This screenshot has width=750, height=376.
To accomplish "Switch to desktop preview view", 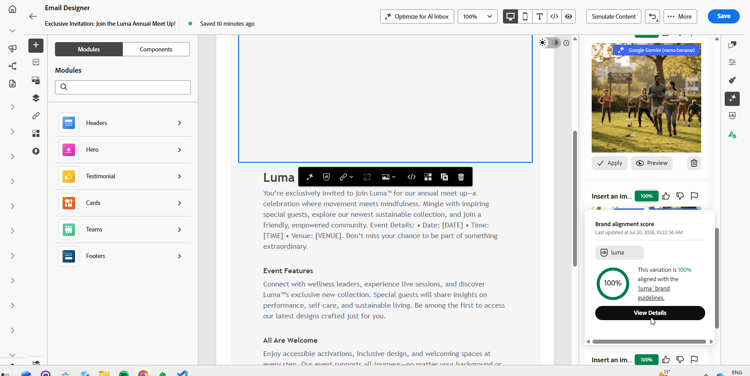I will tap(510, 16).
